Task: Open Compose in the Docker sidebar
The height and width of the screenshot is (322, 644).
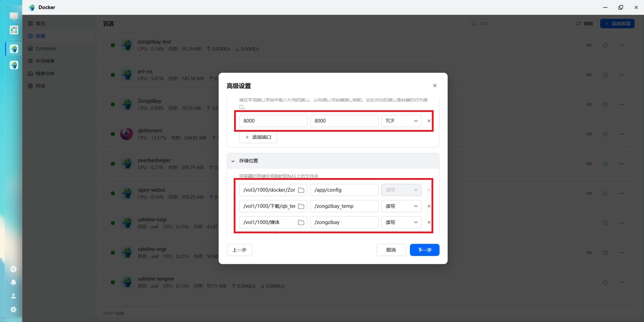Action: [60, 48]
